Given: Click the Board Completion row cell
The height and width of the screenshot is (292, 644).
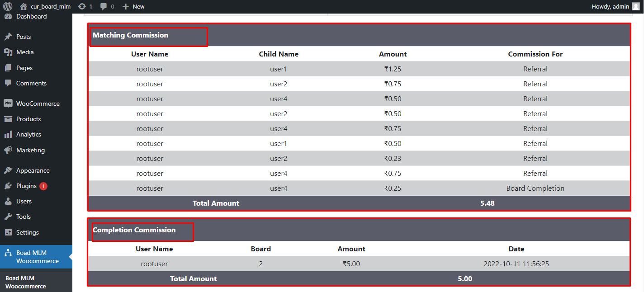Looking at the screenshot, I should click(x=535, y=188).
